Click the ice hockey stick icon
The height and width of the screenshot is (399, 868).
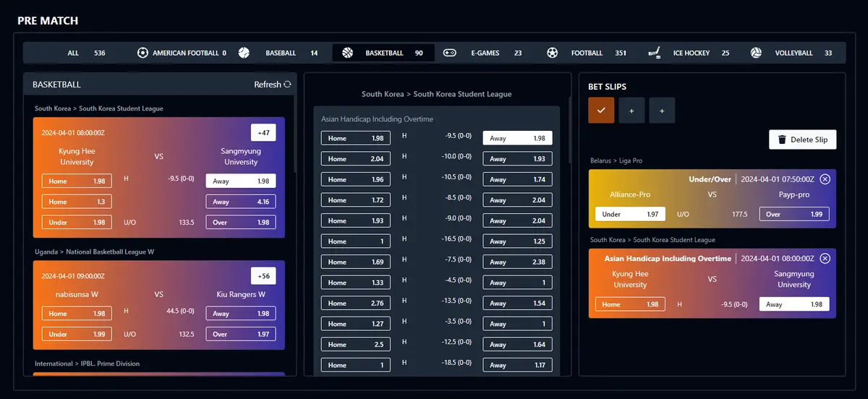tap(655, 53)
